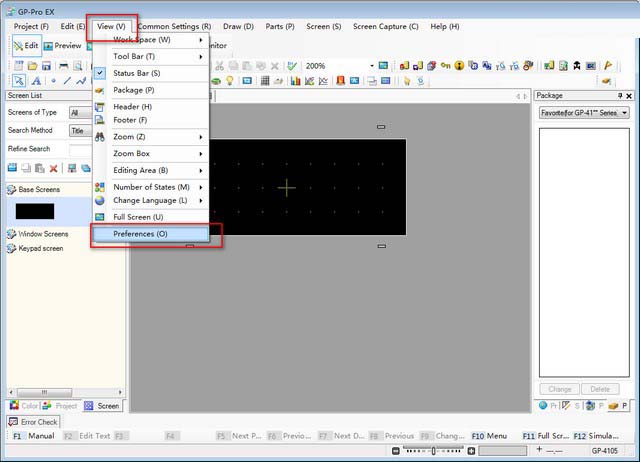Select the Text 'A' draw tool
Image resolution: width=640 pixels, height=462 pixels.
point(36,81)
